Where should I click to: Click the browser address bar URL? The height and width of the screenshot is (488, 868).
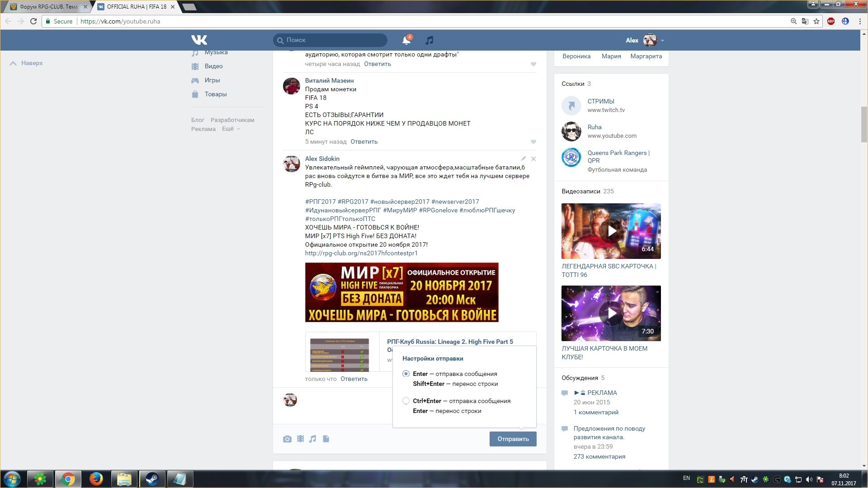click(120, 21)
